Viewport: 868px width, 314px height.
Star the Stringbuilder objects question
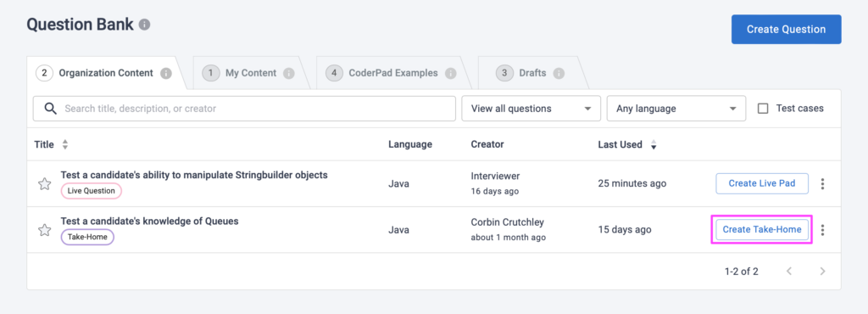click(x=44, y=184)
